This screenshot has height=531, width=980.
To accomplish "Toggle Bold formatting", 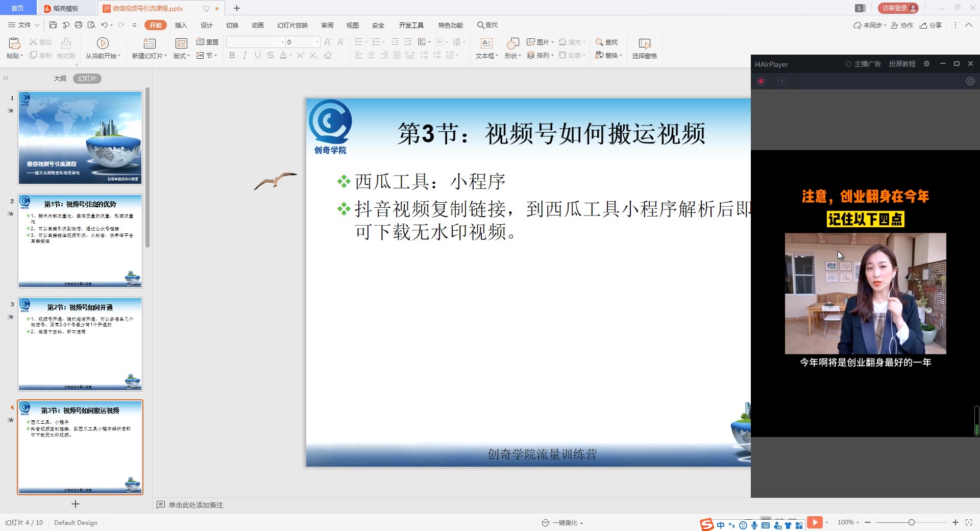I will (232, 55).
